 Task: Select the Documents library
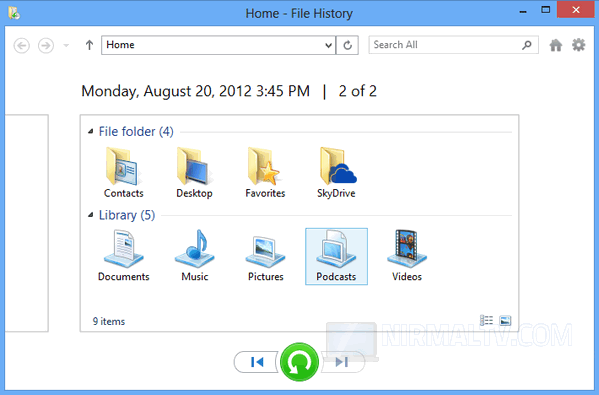point(123,256)
